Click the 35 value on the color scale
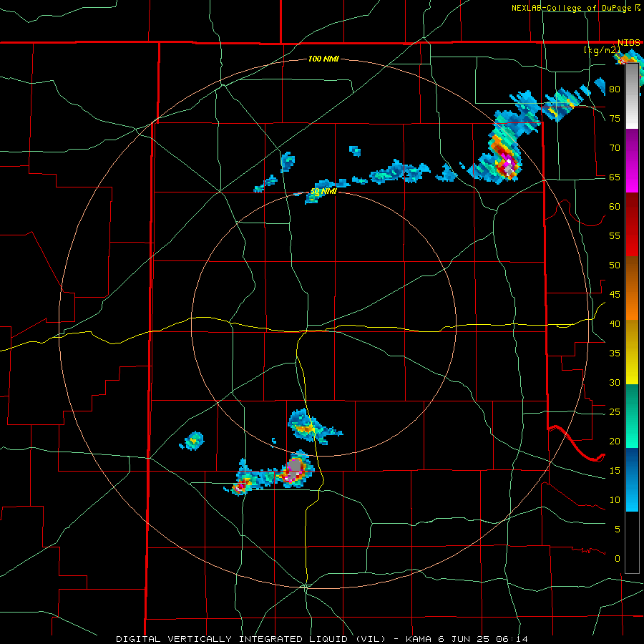644x644 pixels. point(615,353)
